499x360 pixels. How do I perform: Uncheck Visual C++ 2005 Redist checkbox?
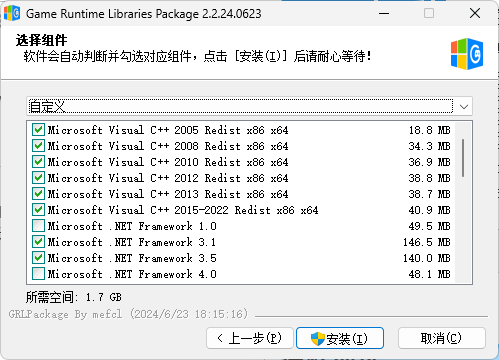coord(38,130)
